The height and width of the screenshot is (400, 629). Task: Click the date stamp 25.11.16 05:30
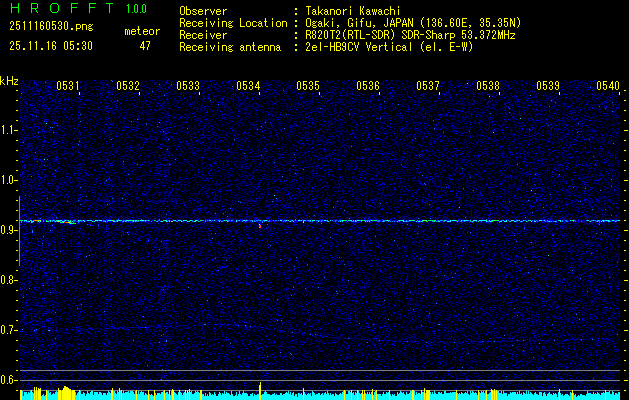coord(51,46)
